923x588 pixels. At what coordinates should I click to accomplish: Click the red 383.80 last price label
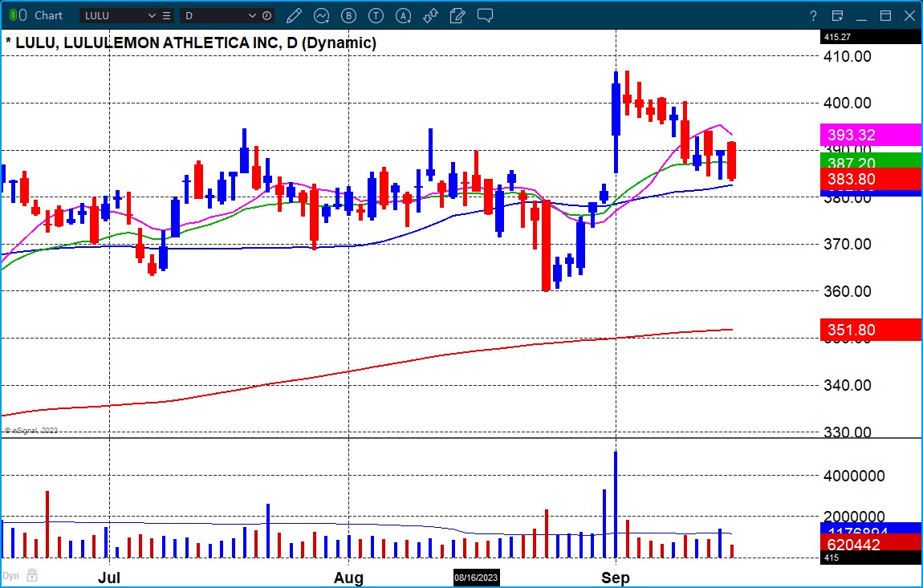tap(870, 179)
